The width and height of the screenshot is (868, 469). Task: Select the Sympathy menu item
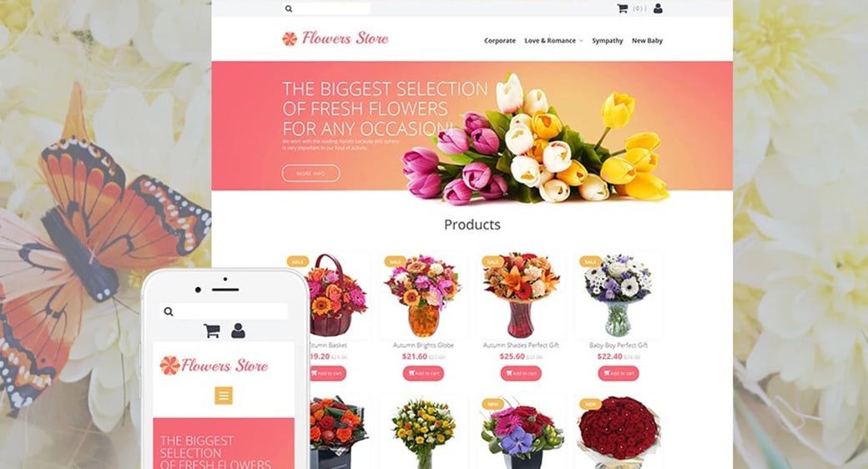click(608, 40)
